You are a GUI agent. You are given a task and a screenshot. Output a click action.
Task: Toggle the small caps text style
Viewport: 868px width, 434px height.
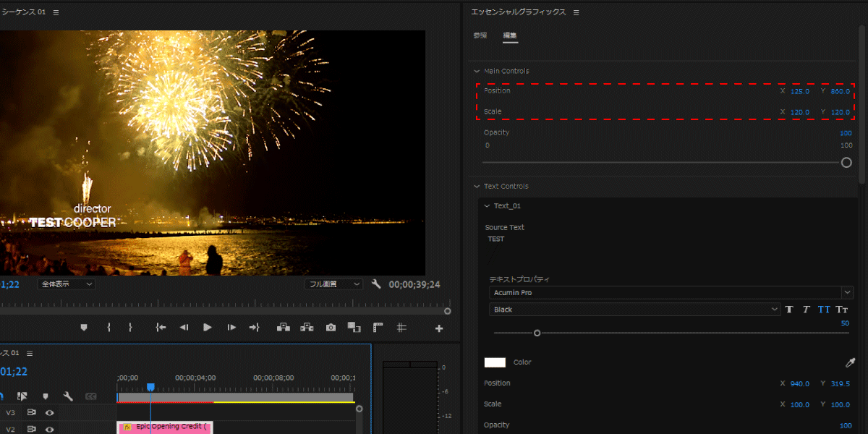click(842, 310)
